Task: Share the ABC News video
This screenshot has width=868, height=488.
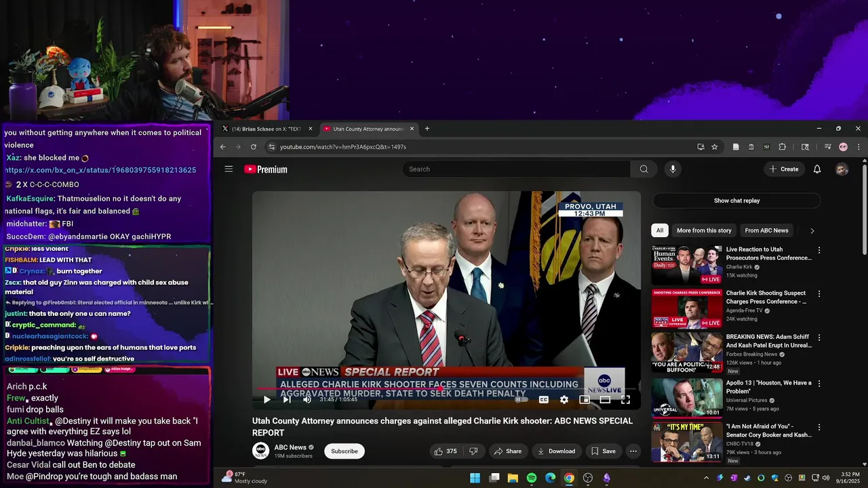Action: 508,451
